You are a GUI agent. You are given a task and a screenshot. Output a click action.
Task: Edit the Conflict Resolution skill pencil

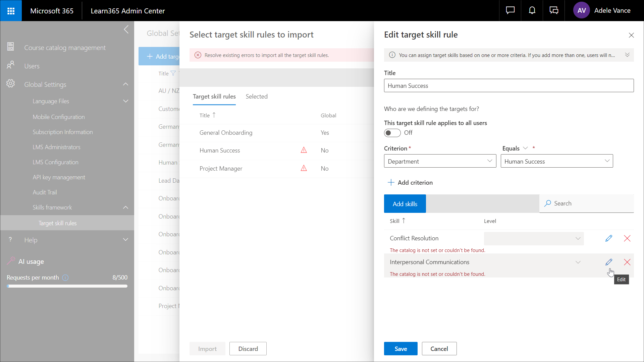coord(609,238)
